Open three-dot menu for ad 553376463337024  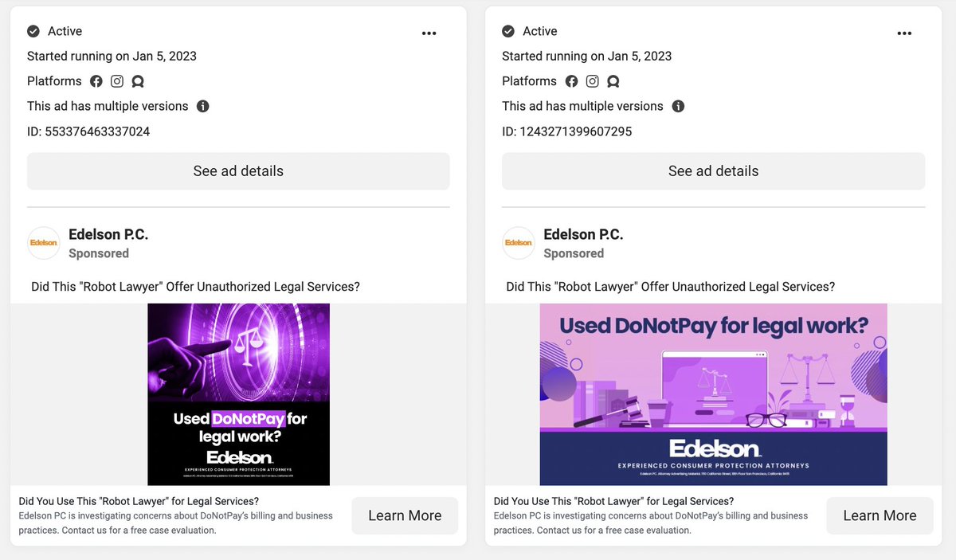pos(429,33)
